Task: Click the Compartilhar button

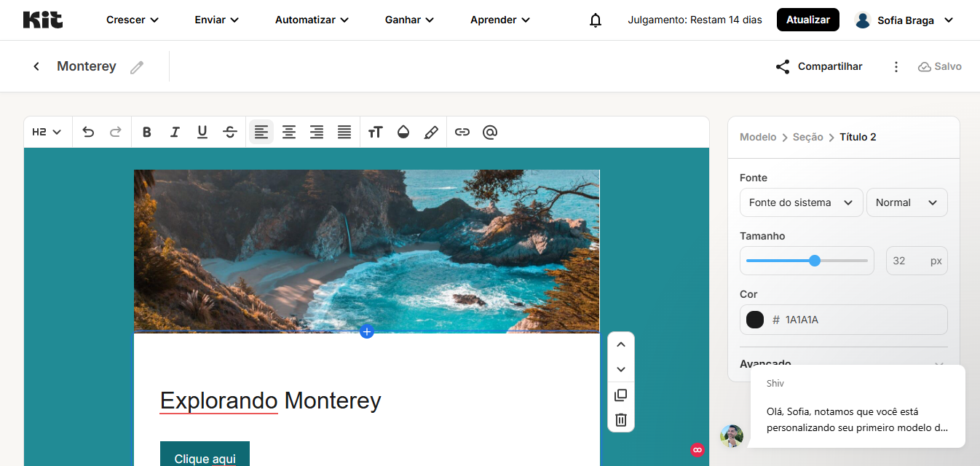Action: click(818, 66)
